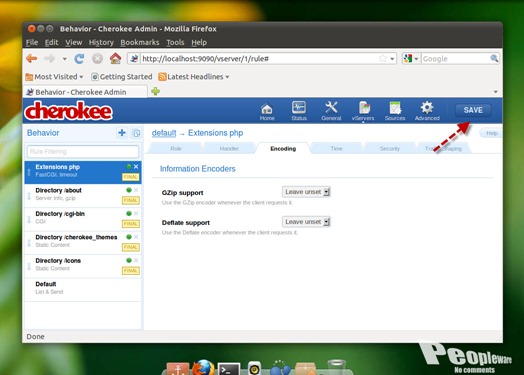Delete the Directory /about rule with X
The image size is (524, 375).
coord(136,190)
